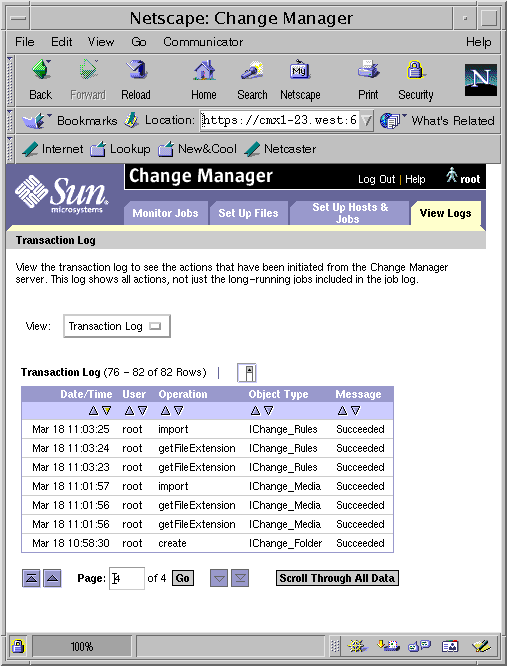Open the Communicator menu
This screenshot has width=507, height=666.
(203, 42)
